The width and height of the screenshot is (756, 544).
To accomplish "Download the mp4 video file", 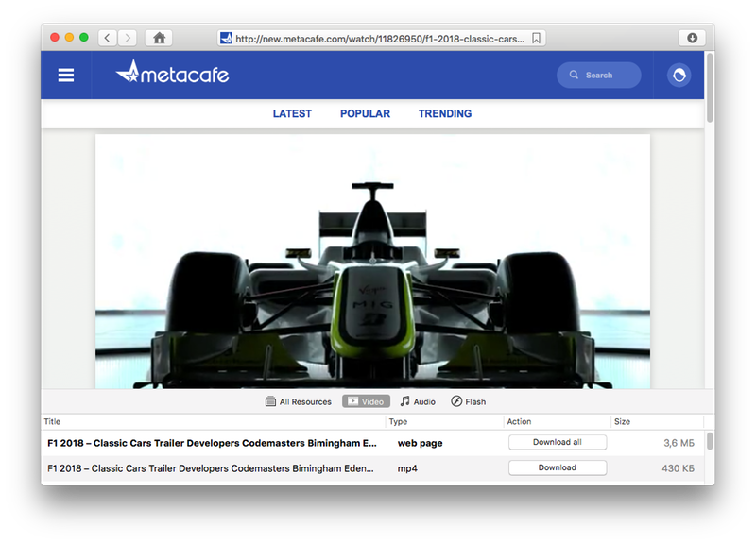I will (557, 467).
